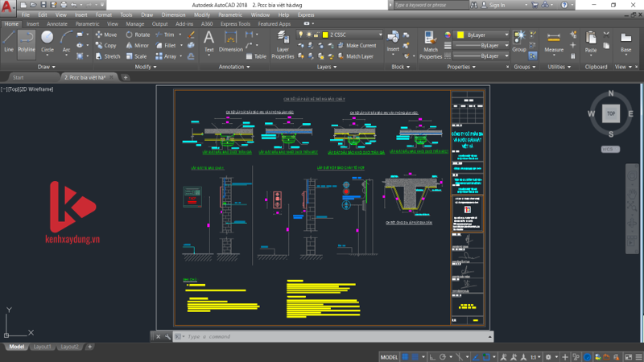Open the Format menu

(104, 14)
